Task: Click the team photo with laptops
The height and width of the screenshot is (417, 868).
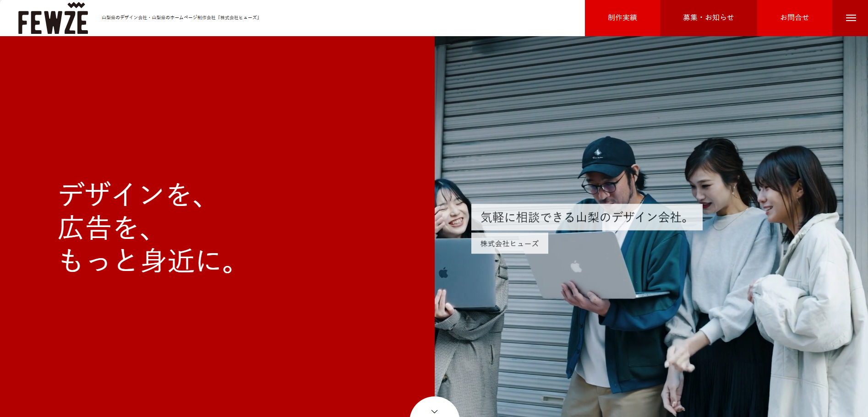Action: [651, 227]
